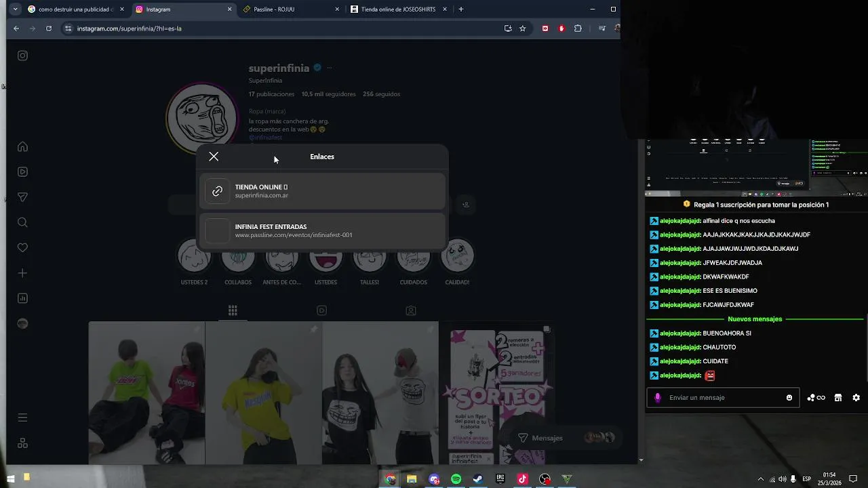View site information icon in the address bar

pyautogui.click(x=68, y=28)
